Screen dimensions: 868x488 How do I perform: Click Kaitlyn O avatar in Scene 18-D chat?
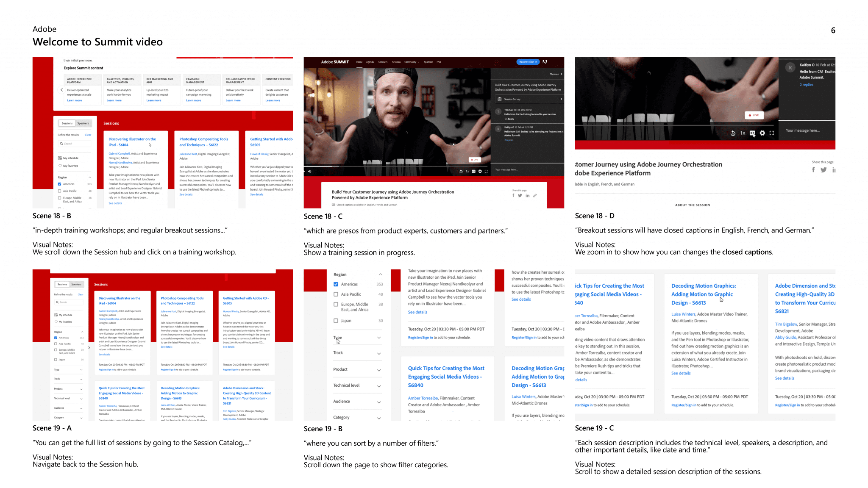790,67
